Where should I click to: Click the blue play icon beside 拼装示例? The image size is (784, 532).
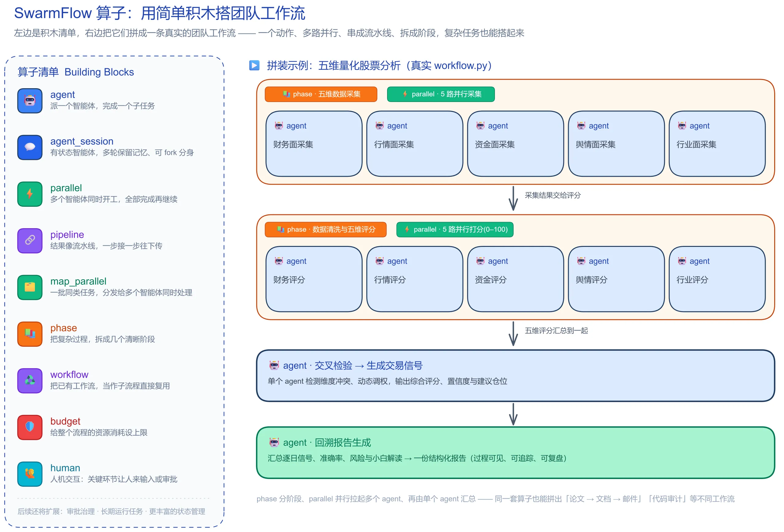pyautogui.click(x=254, y=65)
